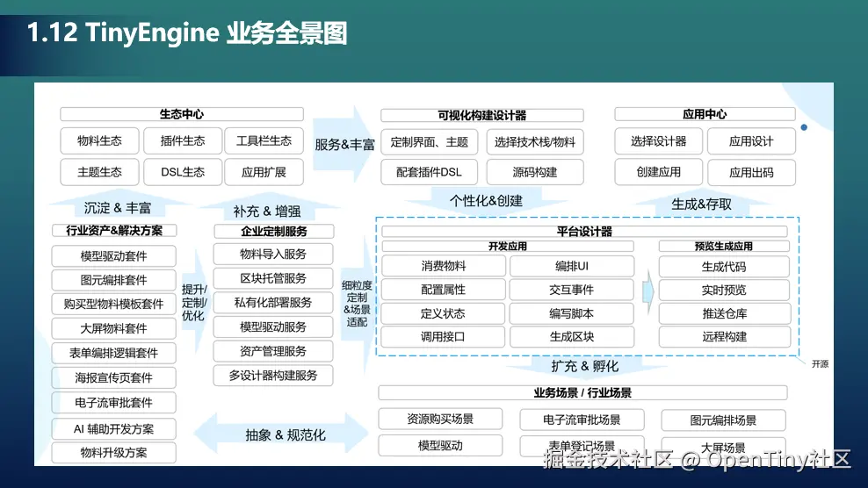Screen dimensions: 868x488
Task: Click the 资产管理服务 box
Action: 273,351
